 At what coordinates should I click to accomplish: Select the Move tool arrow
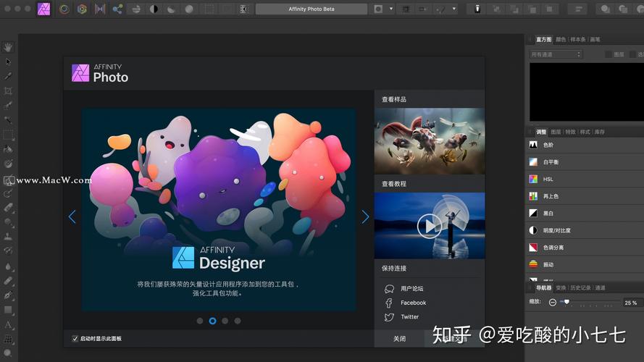[8, 62]
